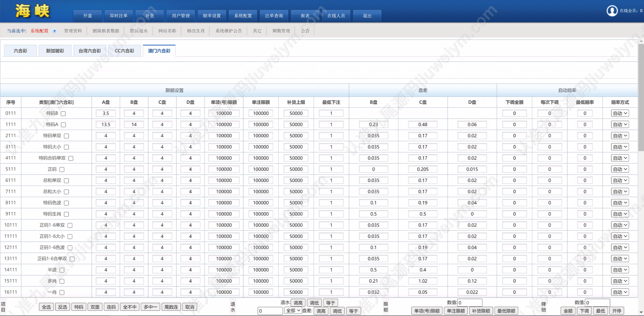Click the online member avatar icon
644x316 pixels.
612,11
